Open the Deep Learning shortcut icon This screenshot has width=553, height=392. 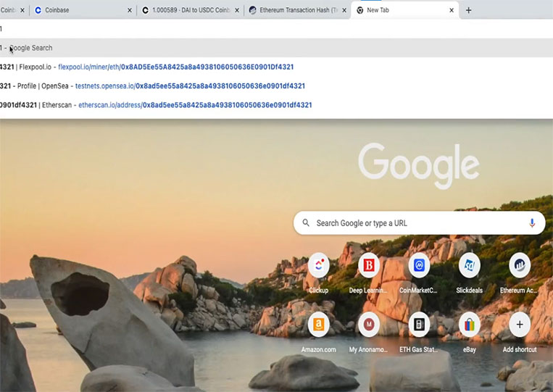click(x=369, y=265)
